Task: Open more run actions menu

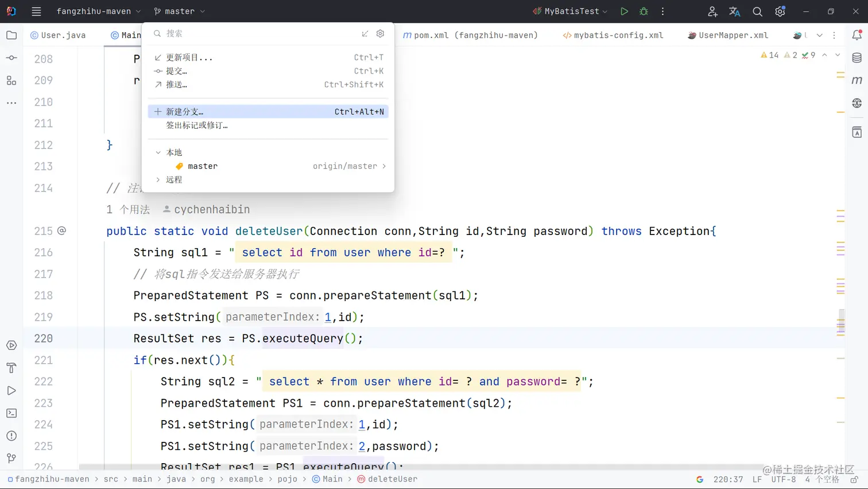Action: [x=662, y=11]
